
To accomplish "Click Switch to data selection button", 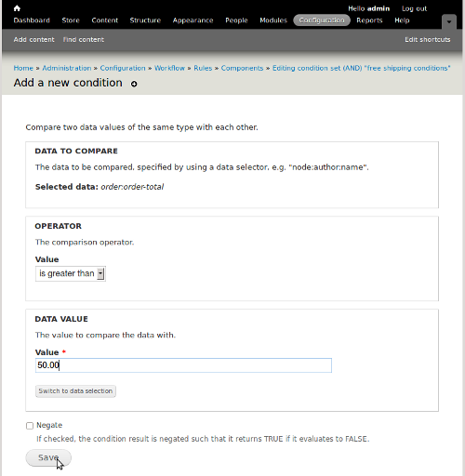I will click(75, 391).
